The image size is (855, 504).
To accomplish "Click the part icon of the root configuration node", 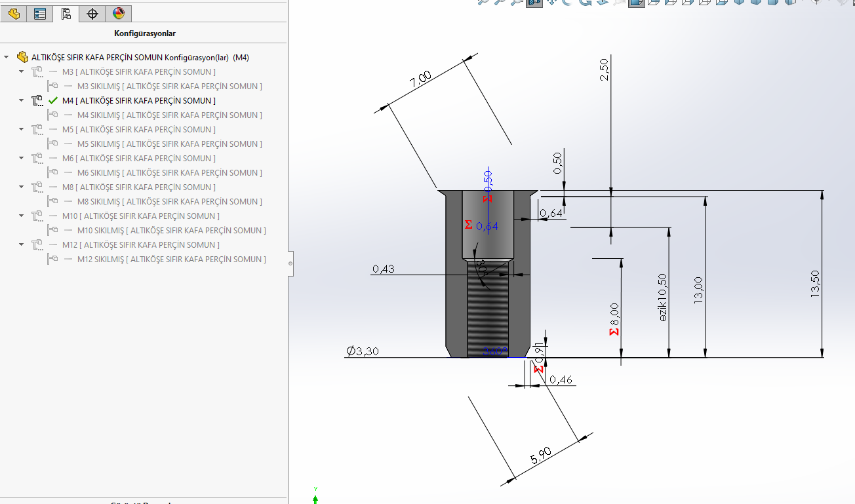I will coord(22,57).
